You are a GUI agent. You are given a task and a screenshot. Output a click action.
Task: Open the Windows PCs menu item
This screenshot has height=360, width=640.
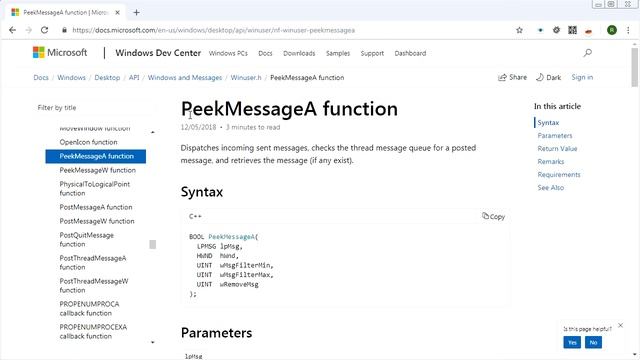click(228, 53)
